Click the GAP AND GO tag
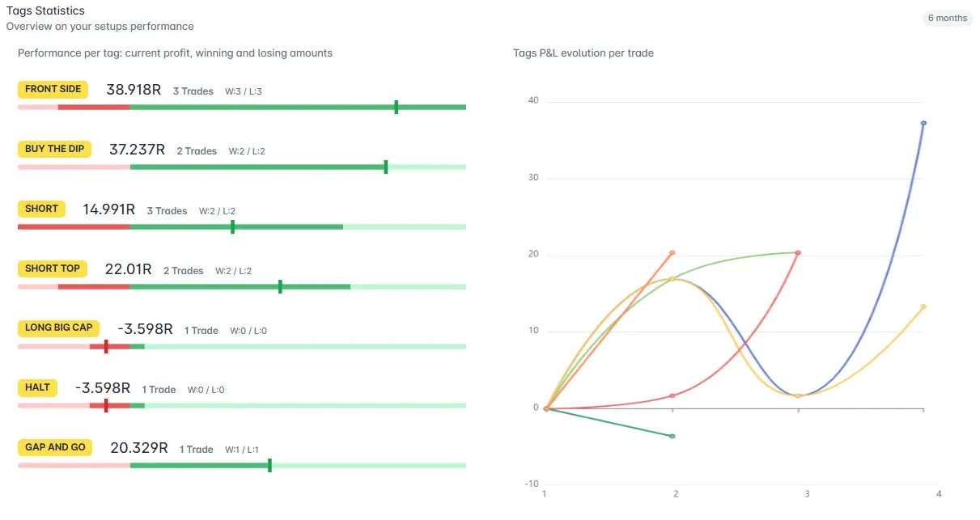Viewport: 980px width, 520px height. pyautogui.click(x=55, y=447)
